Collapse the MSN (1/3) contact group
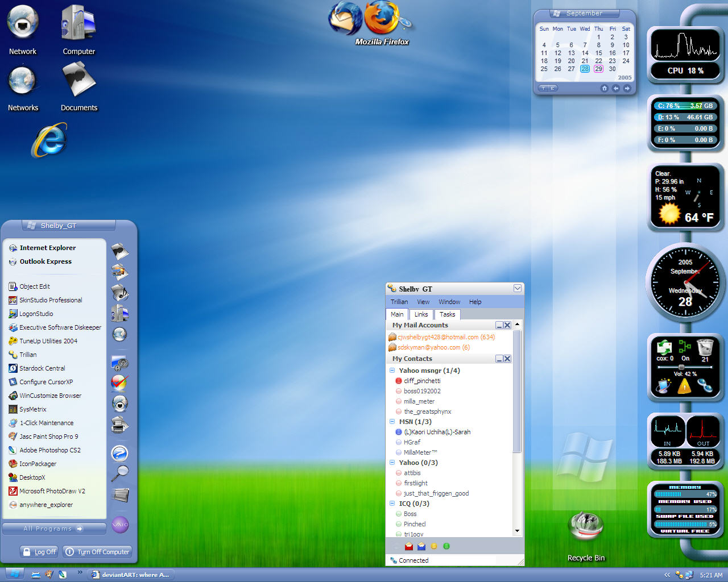 [x=392, y=422]
